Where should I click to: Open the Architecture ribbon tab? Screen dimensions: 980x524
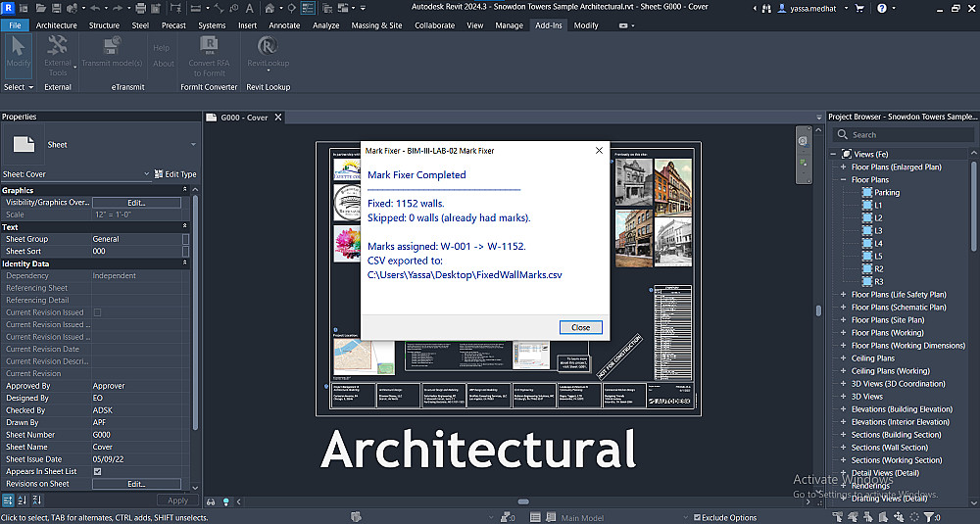56,25
